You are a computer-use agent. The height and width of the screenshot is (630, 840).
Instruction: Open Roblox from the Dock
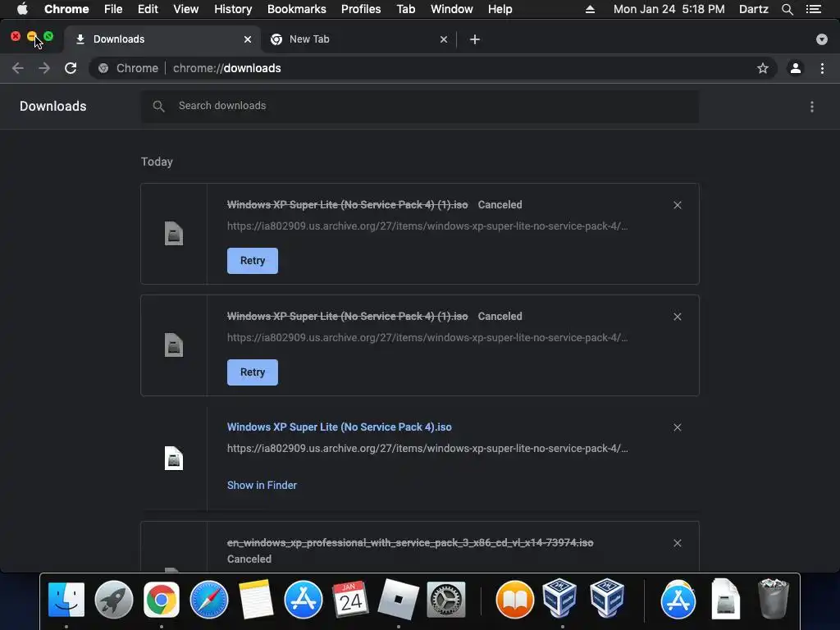[x=398, y=600]
